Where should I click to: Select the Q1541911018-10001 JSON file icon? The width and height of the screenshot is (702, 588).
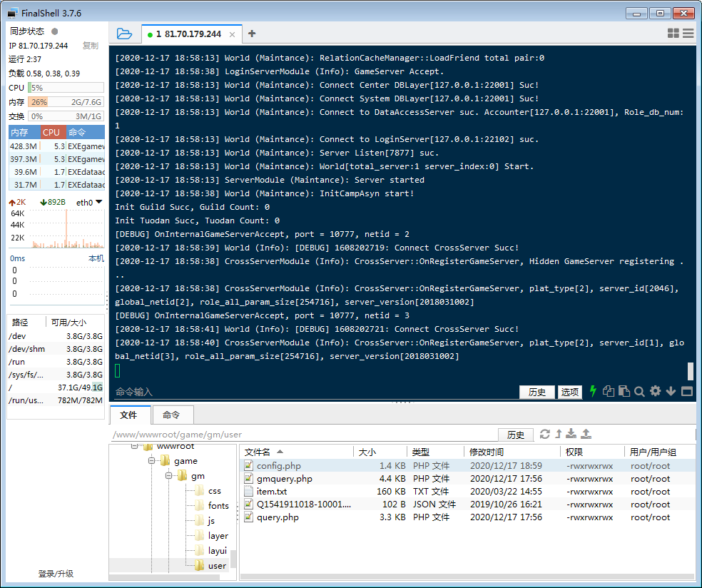pyautogui.click(x=248, y=505)
